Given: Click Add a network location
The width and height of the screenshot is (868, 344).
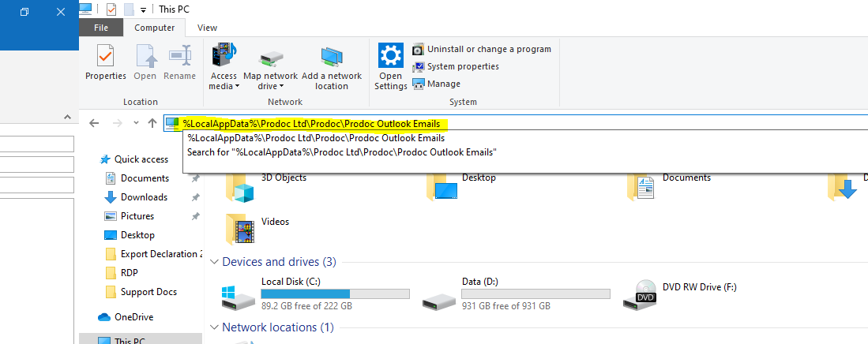Looking at the screenshot, I should point(332,68).
